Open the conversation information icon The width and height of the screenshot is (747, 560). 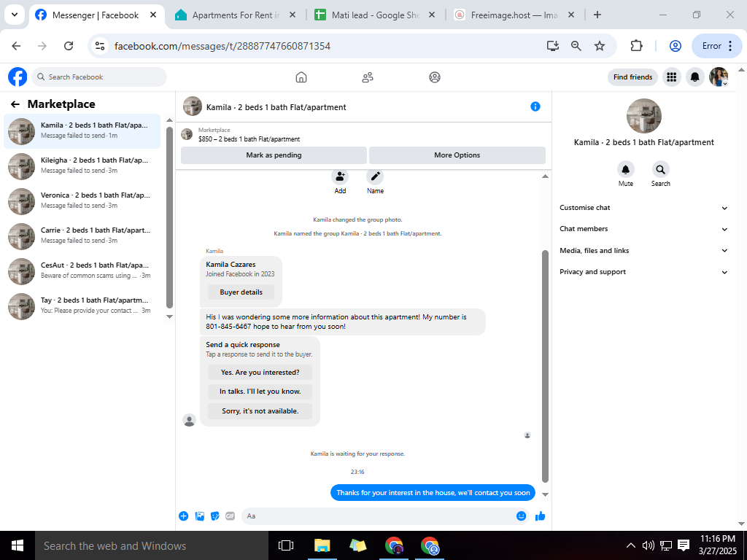coord(535,106)
